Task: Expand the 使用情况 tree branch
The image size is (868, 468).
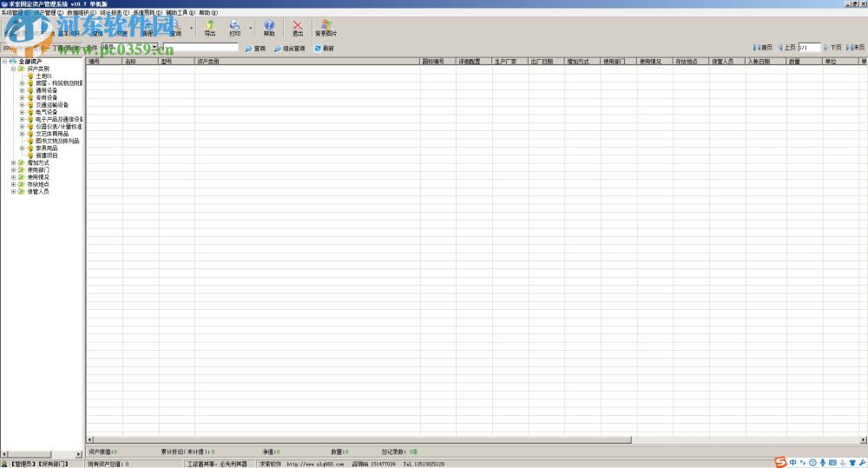Action: 13,177
